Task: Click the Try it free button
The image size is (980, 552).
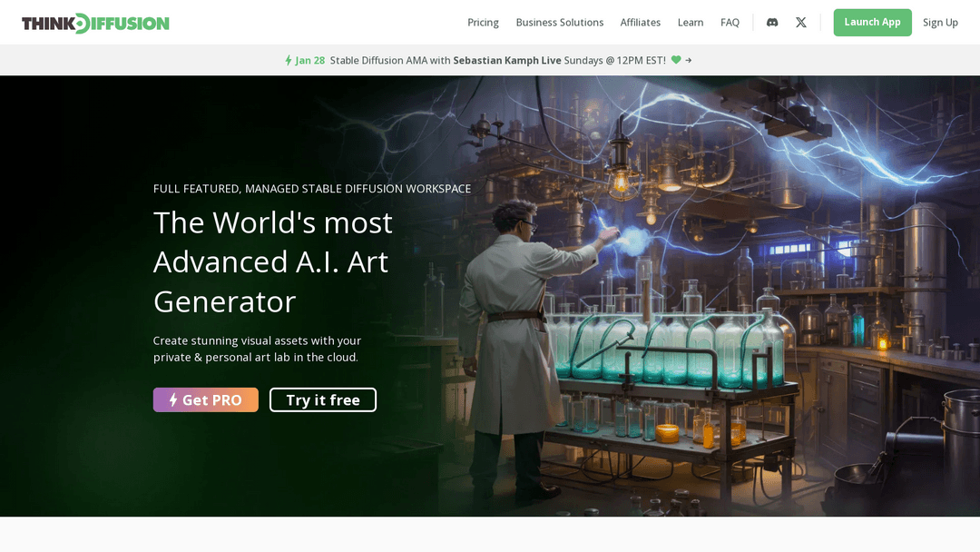Action: click(x=322, y=399)
